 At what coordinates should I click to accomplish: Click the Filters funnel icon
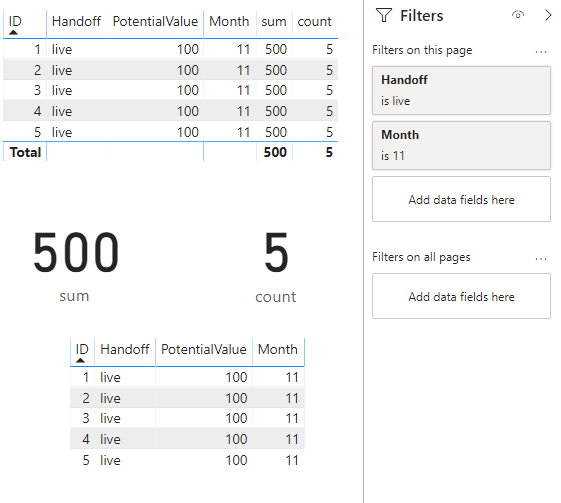(384, 15)
